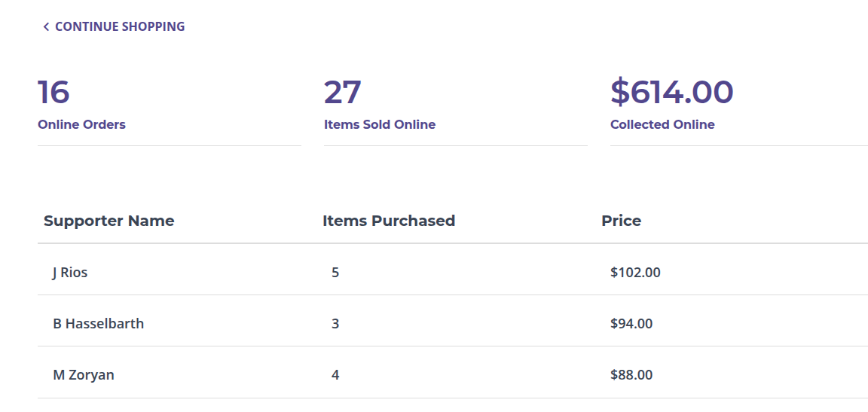Open the Continue Shopping link
Viewport: 868px width, 412px height.
coord(119,26)
